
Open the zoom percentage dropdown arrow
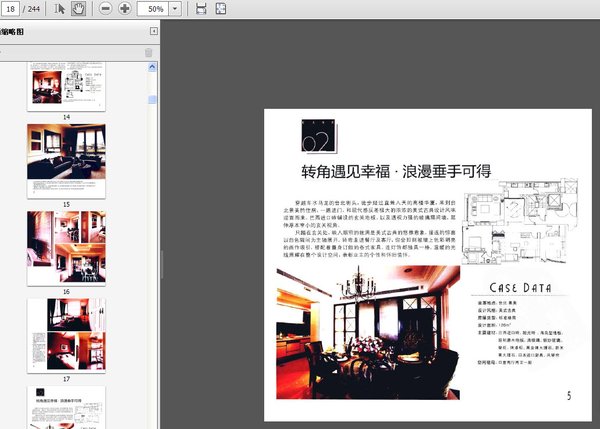click(x=176, y=8)
